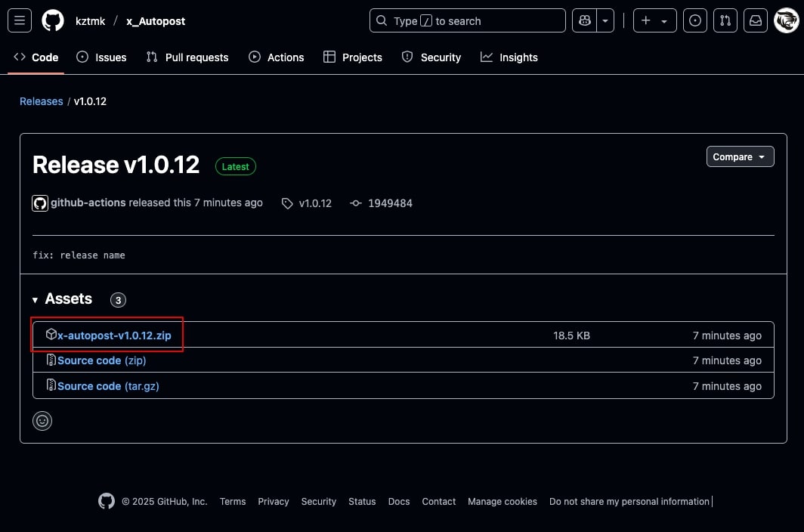Download x-autopost-v1.0.12.zip
This screenshot has width=804, height=532.
114,336
